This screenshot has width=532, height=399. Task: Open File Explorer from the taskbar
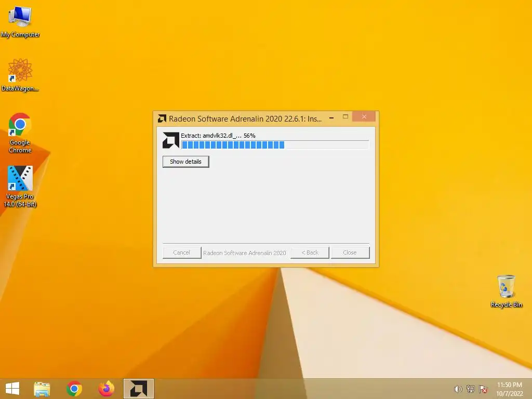pos(42,389)
